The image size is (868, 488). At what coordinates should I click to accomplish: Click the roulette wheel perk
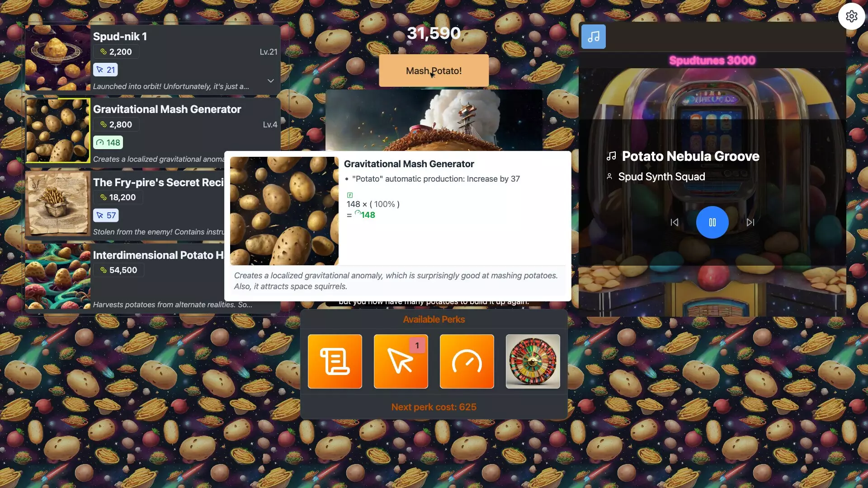click(533, 361)
